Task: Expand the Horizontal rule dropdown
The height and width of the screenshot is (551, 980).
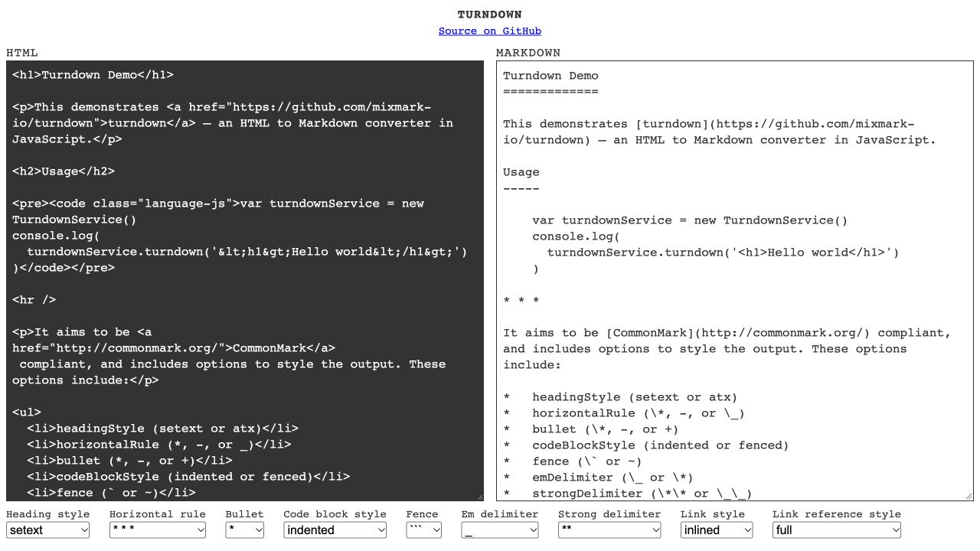Action: [x=158, y=530]
